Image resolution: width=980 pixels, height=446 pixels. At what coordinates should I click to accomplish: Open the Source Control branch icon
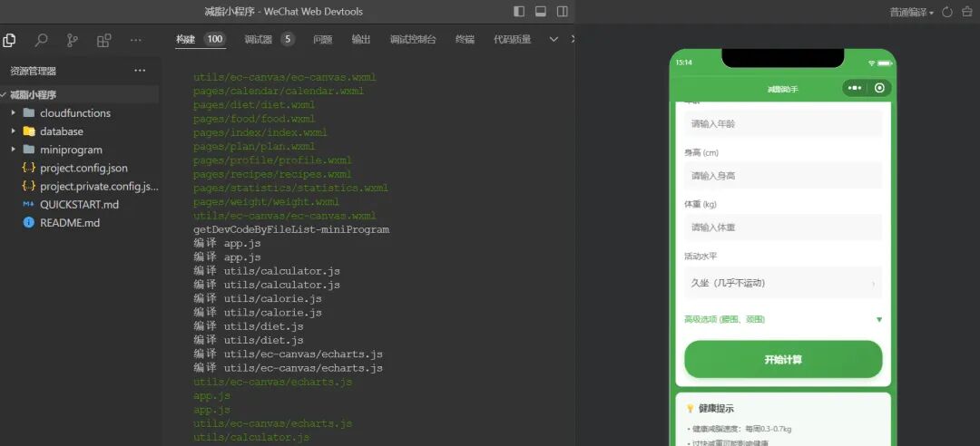point(73,40)
